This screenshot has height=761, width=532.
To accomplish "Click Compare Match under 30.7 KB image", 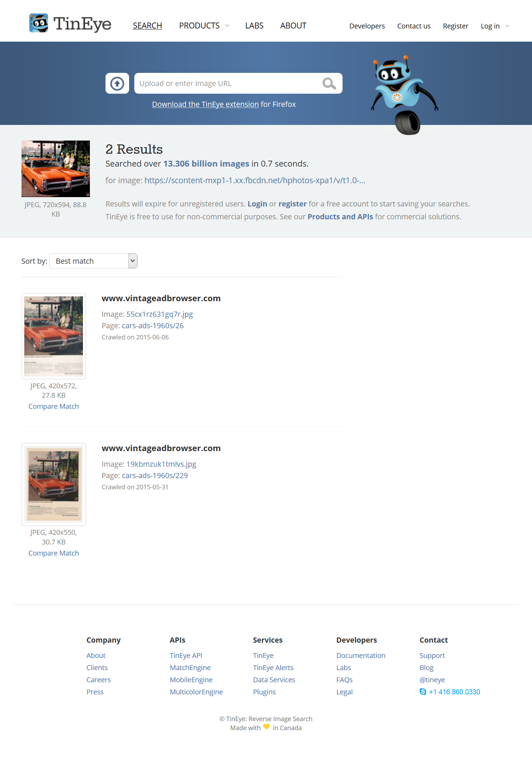I will pos(54,553).
